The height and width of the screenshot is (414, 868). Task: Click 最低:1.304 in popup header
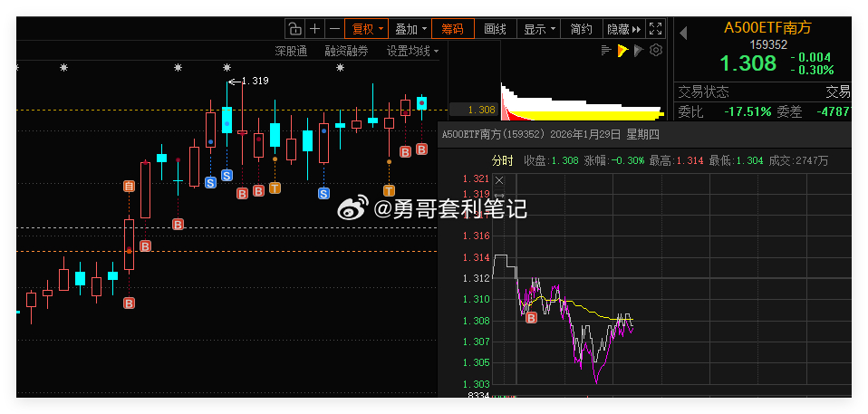point(737,161)
